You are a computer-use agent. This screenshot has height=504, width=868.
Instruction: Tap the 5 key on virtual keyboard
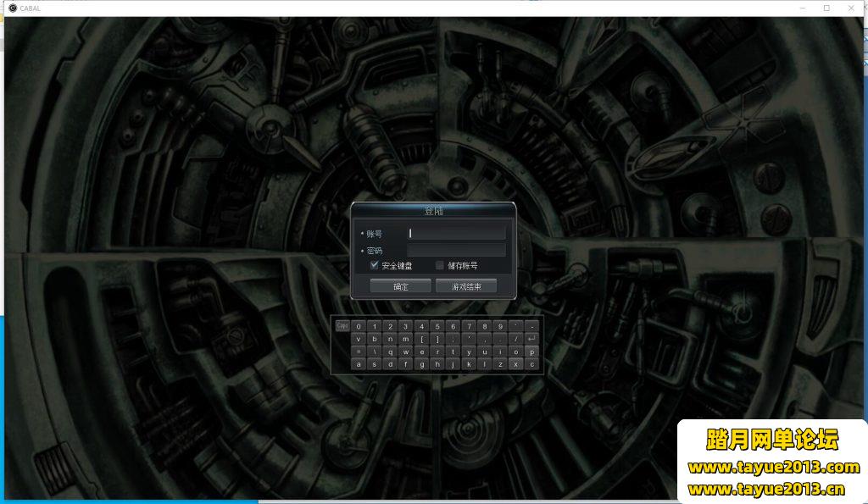pyautogui.click(x=437, y=326)
